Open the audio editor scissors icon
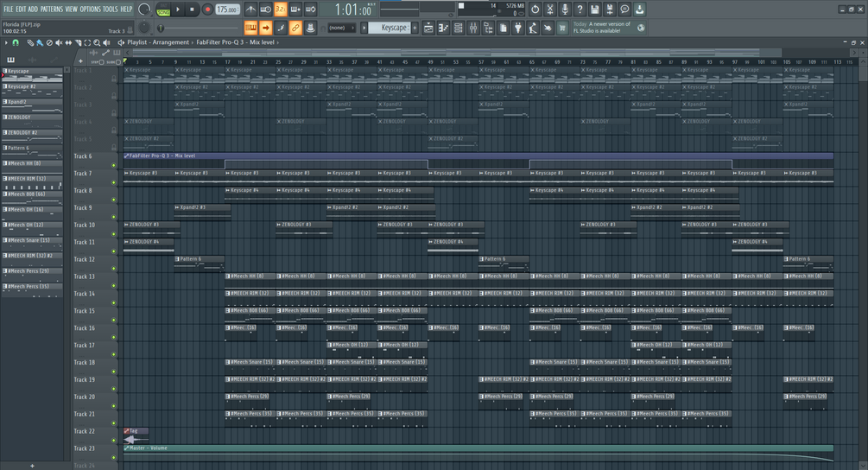The height and width of the screenshot is (470, 868). click(549, 10)
